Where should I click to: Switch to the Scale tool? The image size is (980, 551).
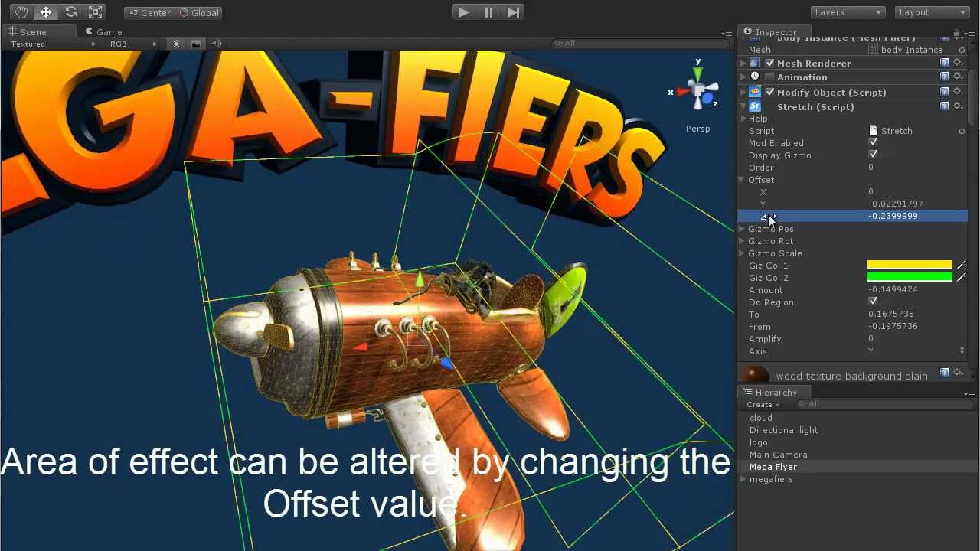[x=95, y=12]
